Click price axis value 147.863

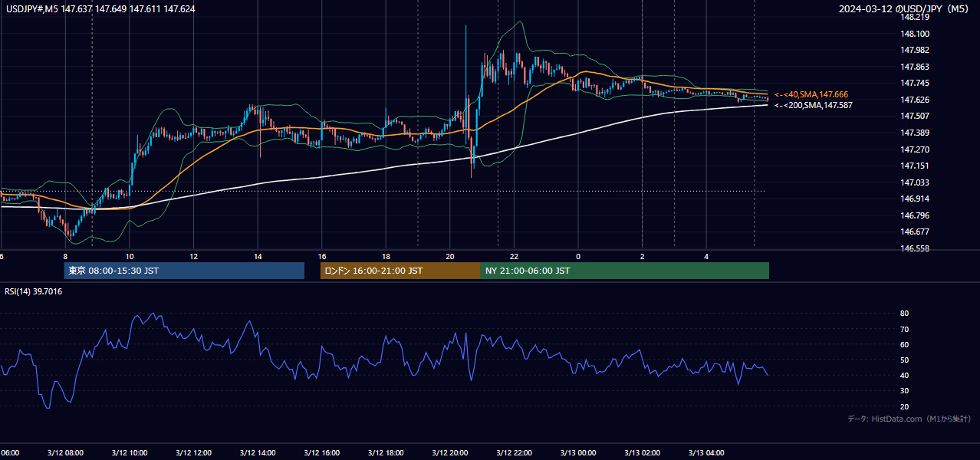(916, 67)
